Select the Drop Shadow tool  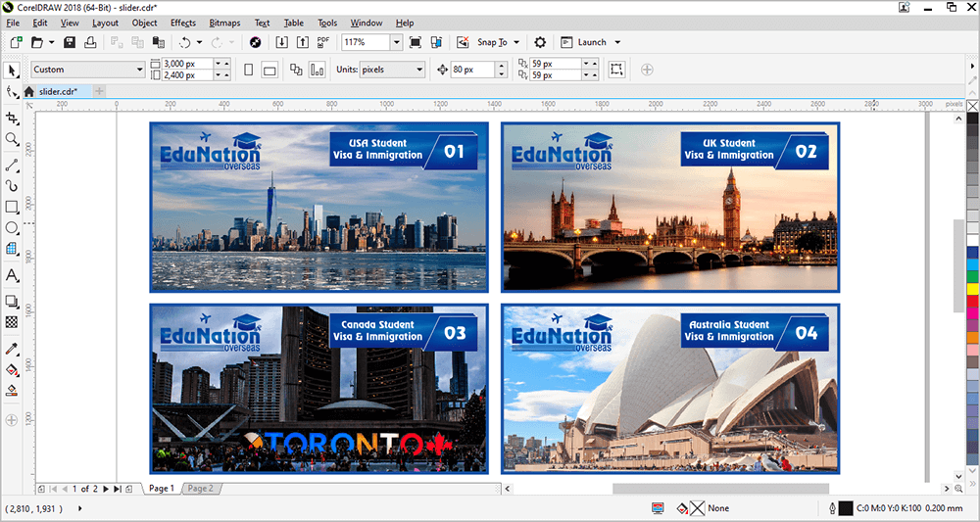[11, 302]
